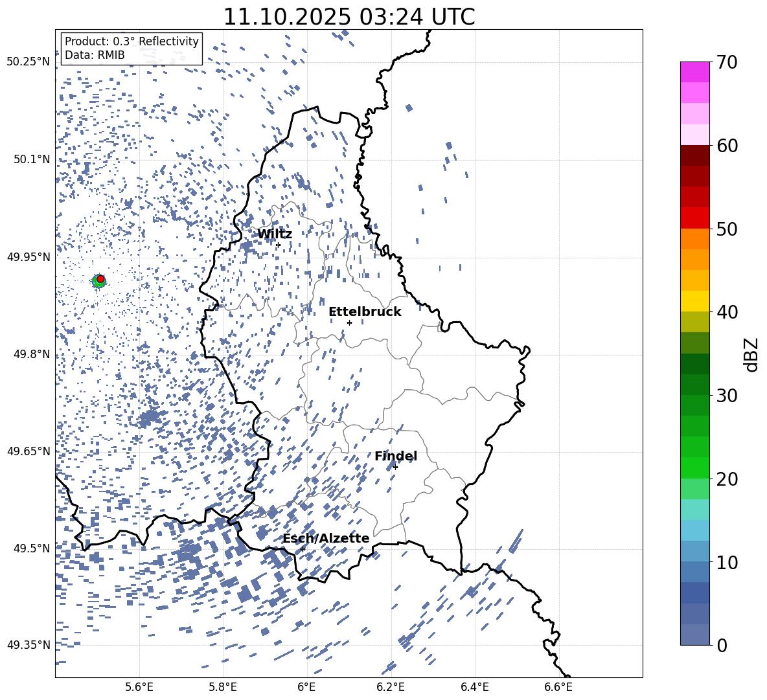Click the 40 tick on the colorbar
The height and width of the screenshot is (700, 767).
click(727, 312)
